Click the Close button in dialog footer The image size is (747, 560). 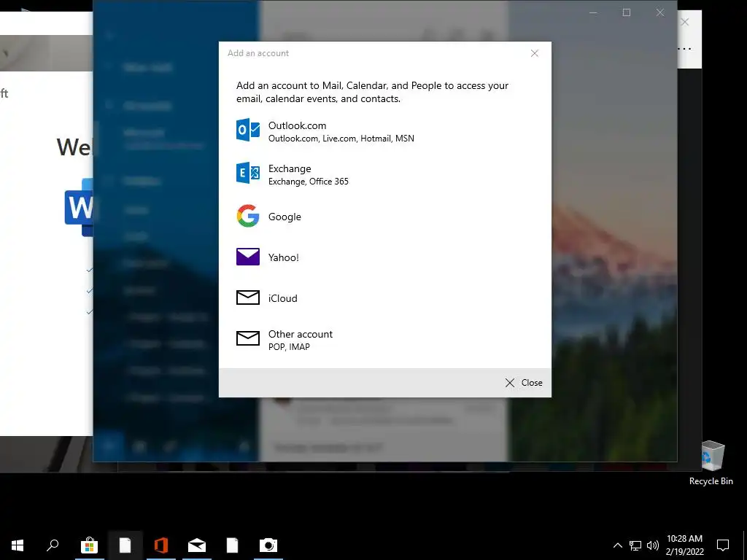pyautogui.click(x=523, y=383)
